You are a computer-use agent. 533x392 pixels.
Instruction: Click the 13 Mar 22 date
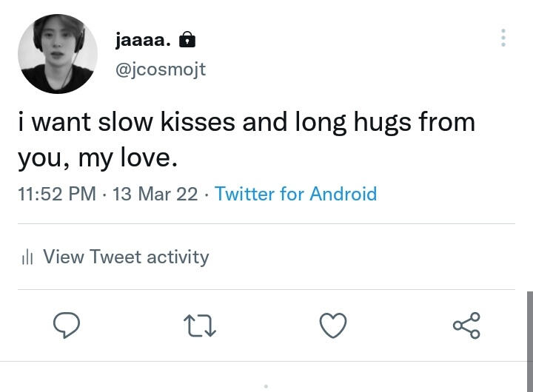(155, 194)
